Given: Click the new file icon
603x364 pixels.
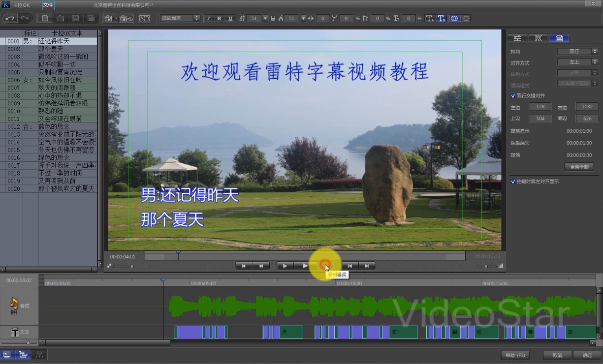Looking at the screenshot, I should pyautogui.click(x=45, y=18).
